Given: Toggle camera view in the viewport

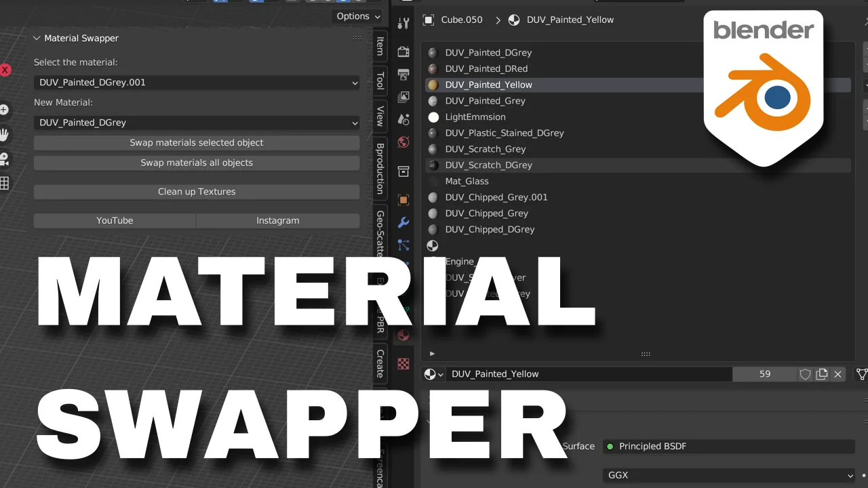Looking at the screenshot, I should pos(4,159).
